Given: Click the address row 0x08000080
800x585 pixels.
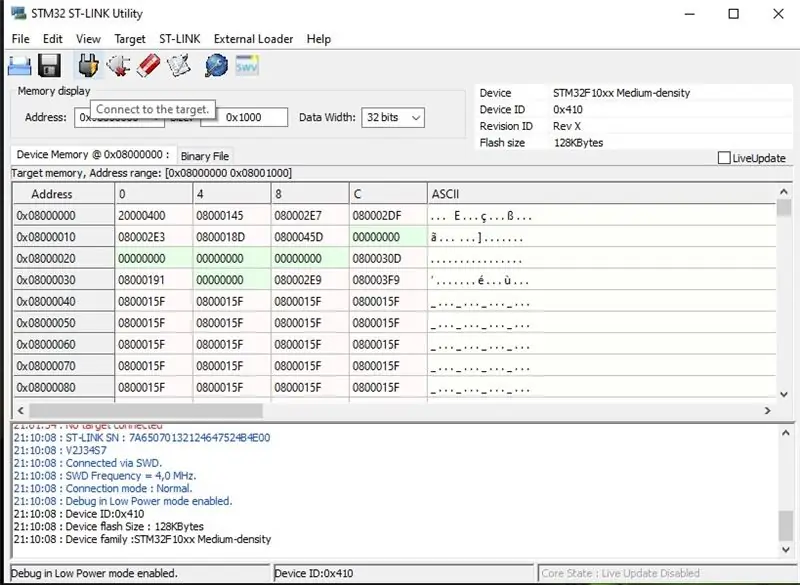Looking at the screenshot, I should 63,387.
